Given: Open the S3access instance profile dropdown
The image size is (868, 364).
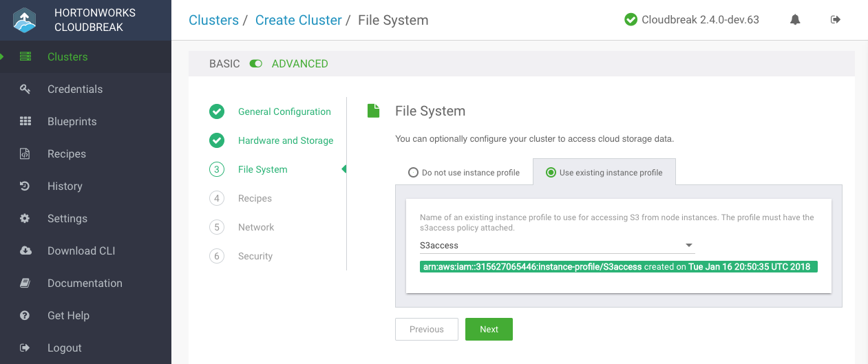Looking at the screenshot, I should (557, 245).
